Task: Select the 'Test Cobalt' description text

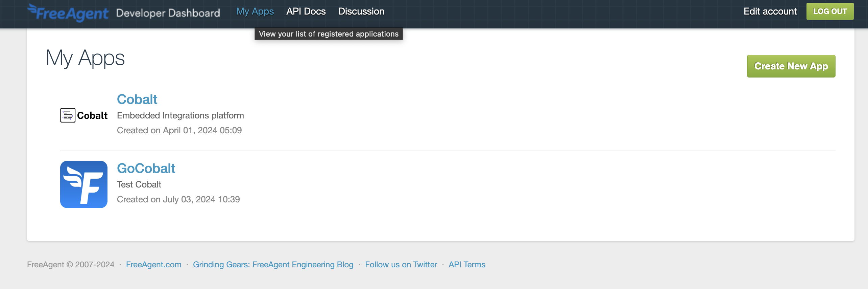Action: 139,185
